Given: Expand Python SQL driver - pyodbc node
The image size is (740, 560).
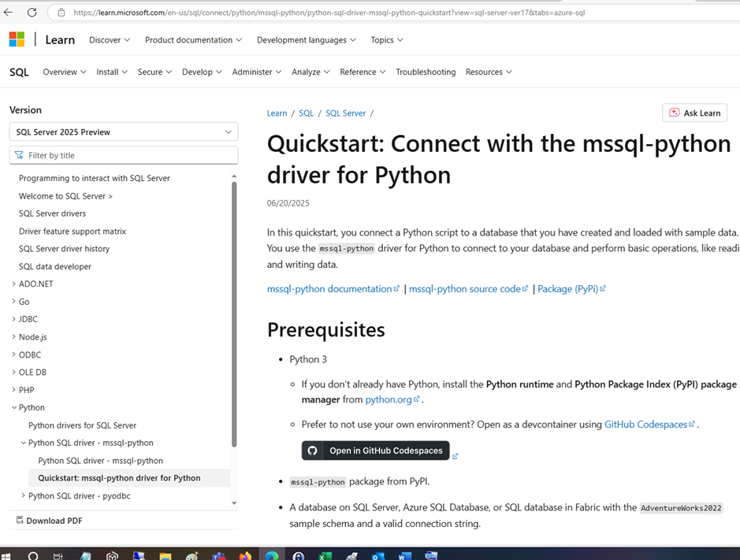Looking at the screenshot, I should click(x=23, y=495).
